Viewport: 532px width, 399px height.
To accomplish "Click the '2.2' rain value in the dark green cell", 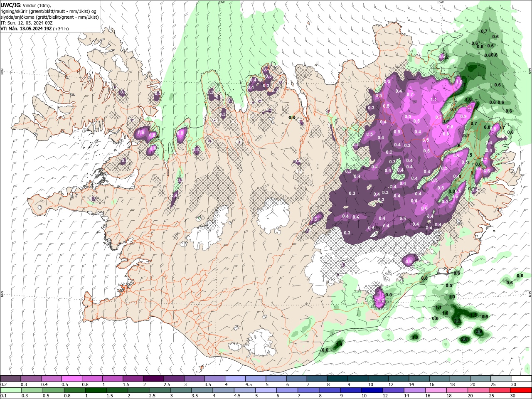I will (457, 321).
